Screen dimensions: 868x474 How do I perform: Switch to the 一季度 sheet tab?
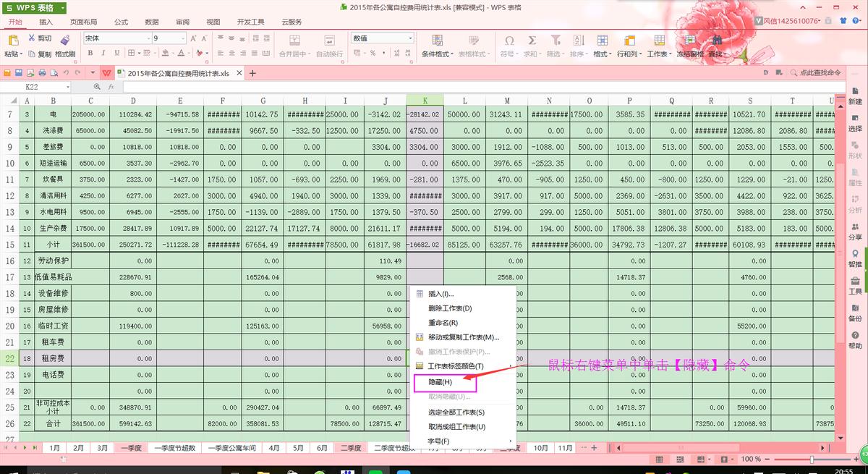coord(131,448)
